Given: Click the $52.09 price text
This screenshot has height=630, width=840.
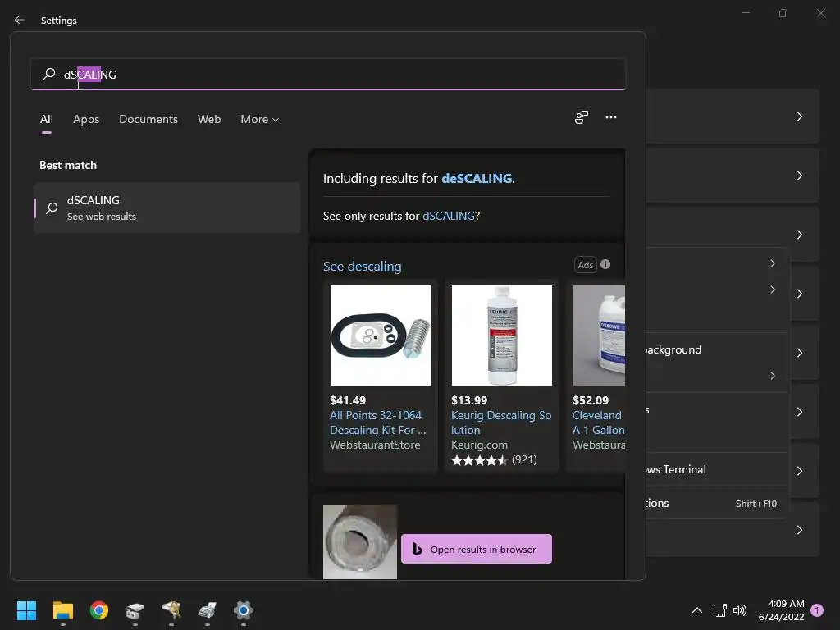Looking at the screenshot, I should click(591, 400).
